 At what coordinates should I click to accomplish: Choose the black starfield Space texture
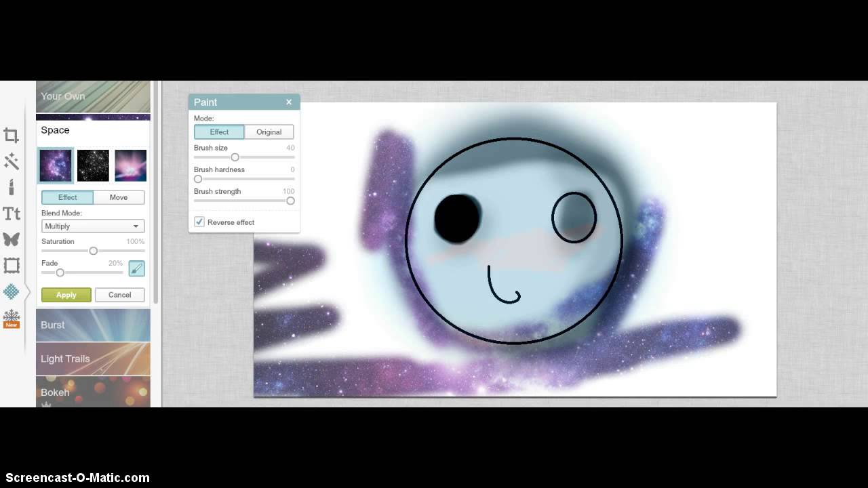coord(93,166)
